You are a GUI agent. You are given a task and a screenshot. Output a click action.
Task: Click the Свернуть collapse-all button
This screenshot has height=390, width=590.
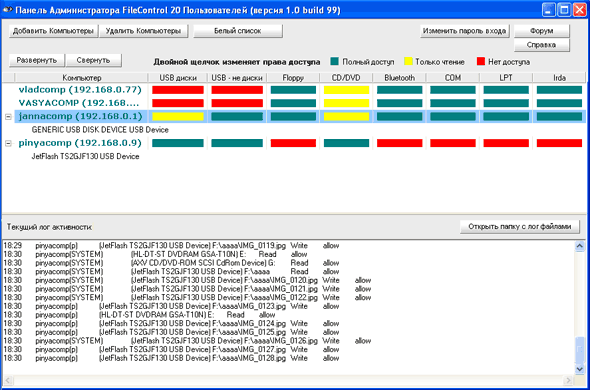click(x=93, y=60)
